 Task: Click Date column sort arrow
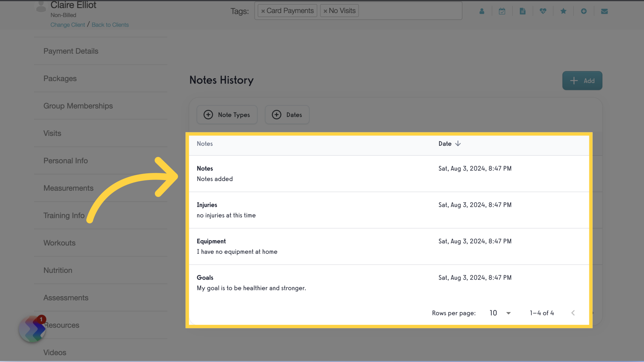(458, 143)
